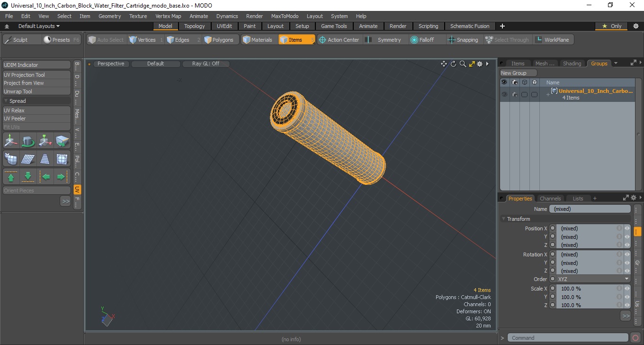644x345 pixels.
Task: Open the MaxToModo menu
Action: click(x=285, y=16)
